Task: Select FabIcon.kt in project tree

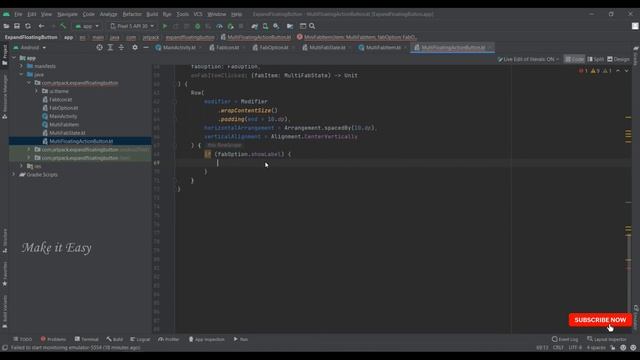Action: pos(60,100)
